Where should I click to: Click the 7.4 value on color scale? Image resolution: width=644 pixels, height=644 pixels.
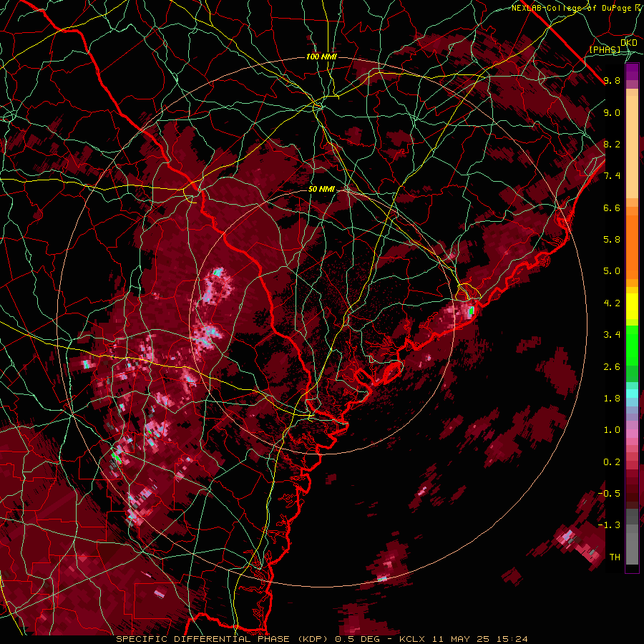[612, 176]
